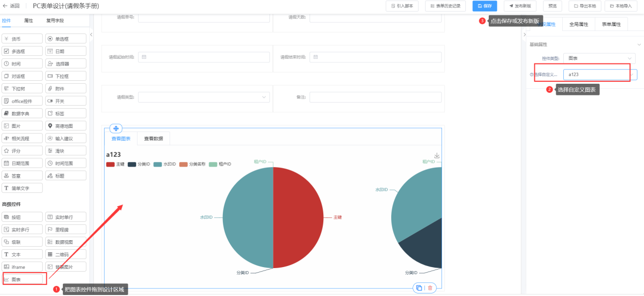Image resolution: width=644 pixels, height=296 pixels.
Task: Select the 签章 signature control
Action: click(22, 175)
